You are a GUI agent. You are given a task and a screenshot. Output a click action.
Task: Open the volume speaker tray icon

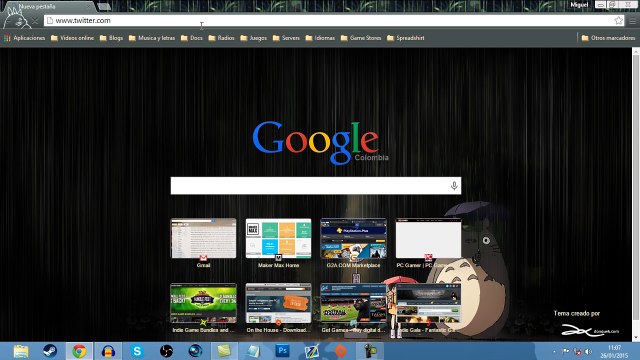click(x=588, y=351)
